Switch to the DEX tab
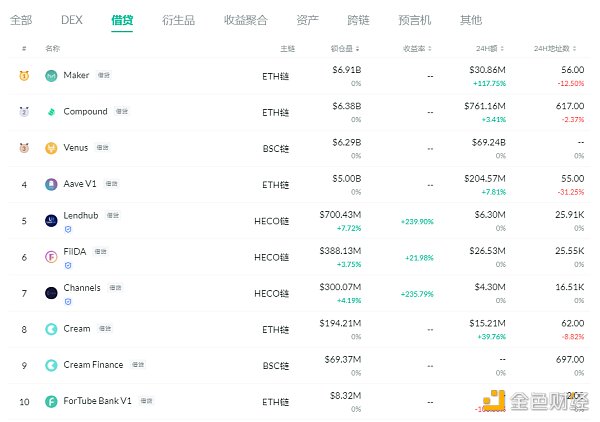 click(71, 19)
